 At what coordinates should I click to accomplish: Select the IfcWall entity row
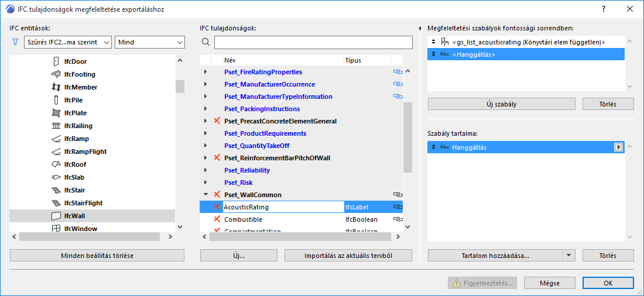pyautogui.click(x=93, y=216)
